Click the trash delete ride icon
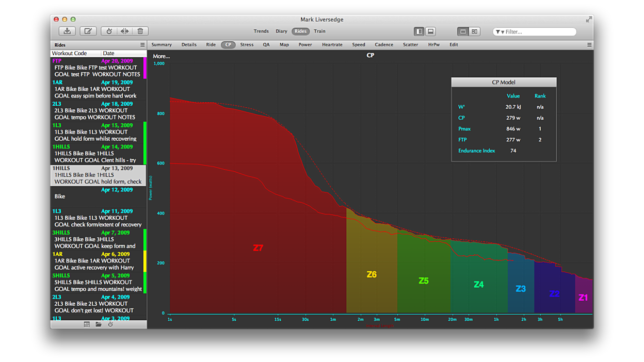 point(140,31)
